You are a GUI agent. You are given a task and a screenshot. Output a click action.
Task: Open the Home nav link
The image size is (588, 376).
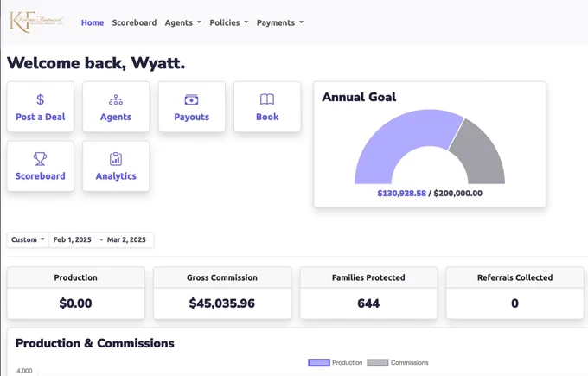[x=93, y=22]
